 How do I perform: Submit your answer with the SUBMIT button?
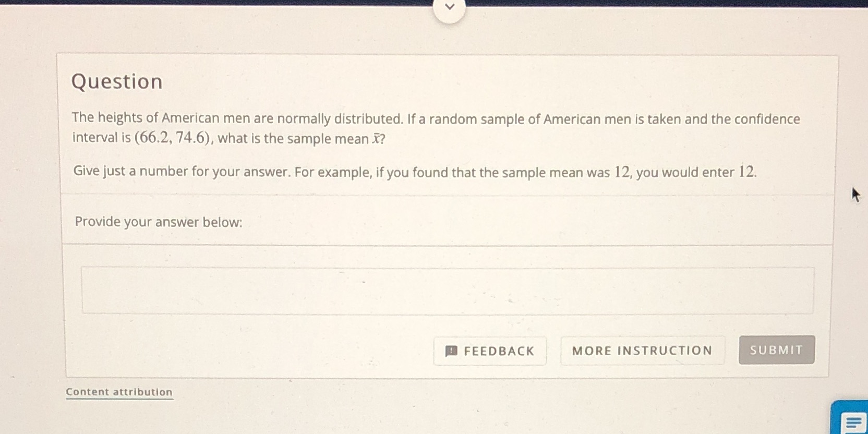click(x=776, y=350)
